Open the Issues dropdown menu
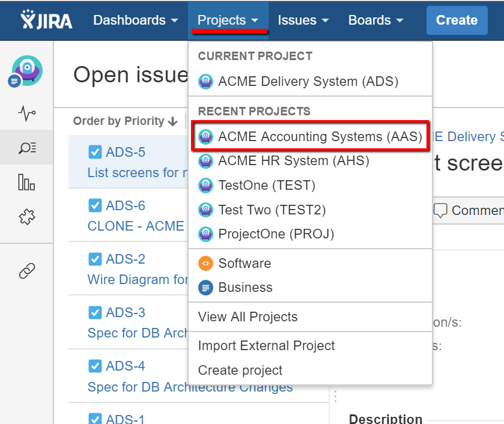504x424 pixels. [303, 20]
